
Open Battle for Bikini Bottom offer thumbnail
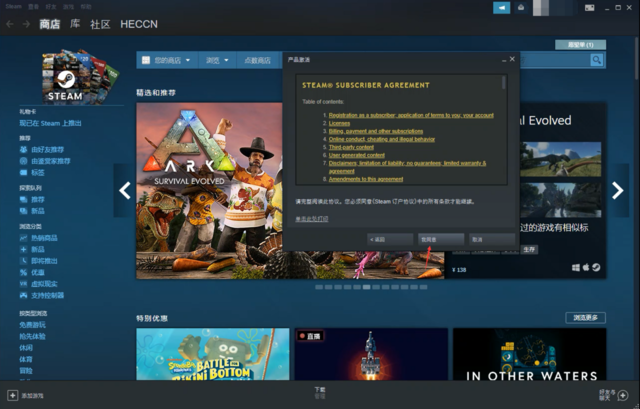pyautogui.click(x=213, y=354)
